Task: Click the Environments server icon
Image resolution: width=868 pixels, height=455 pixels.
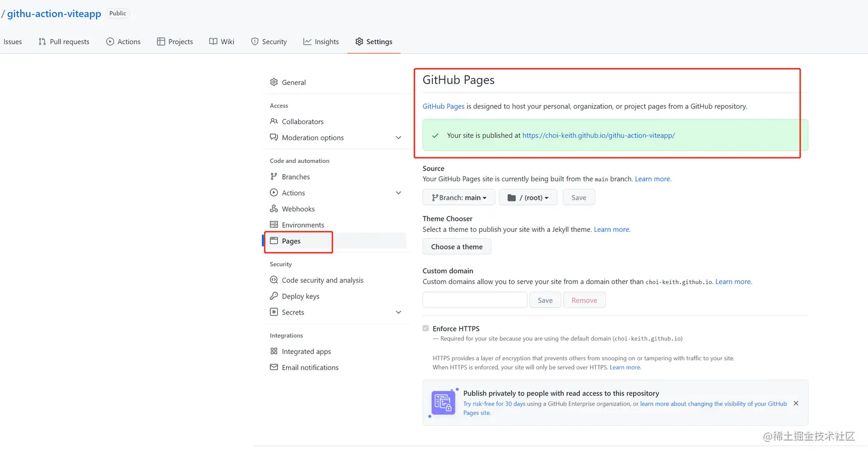Action: pos(274,224)
